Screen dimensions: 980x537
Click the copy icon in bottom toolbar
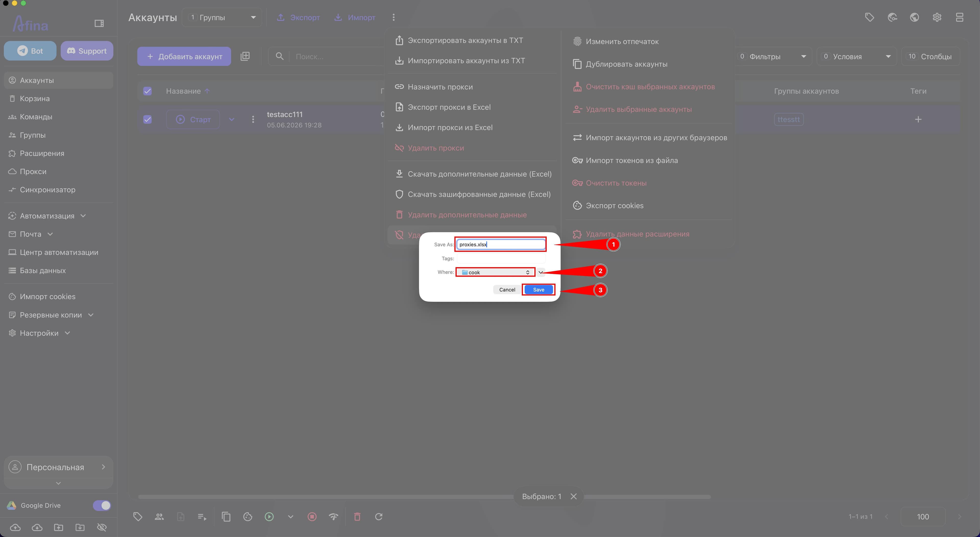pyautogui.click(x=226, y=516)
